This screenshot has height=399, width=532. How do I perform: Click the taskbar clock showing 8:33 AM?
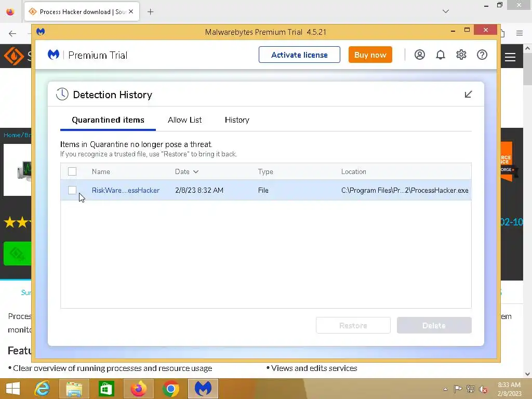click(509, 389)
